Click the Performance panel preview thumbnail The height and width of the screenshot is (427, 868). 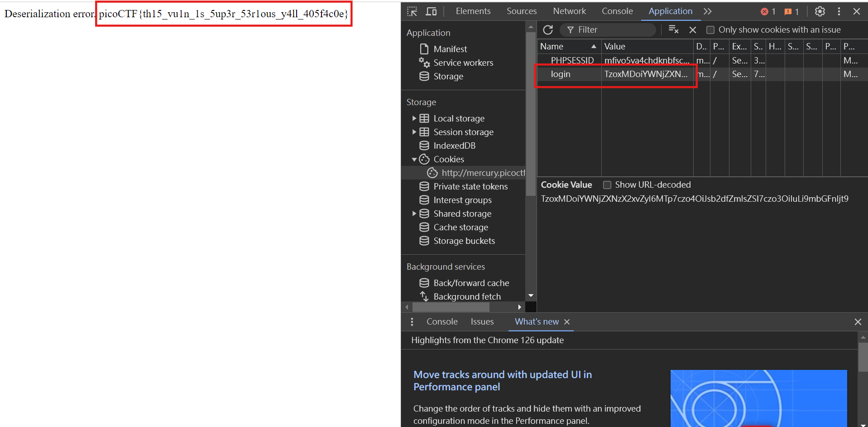click(x=758, y=398)
